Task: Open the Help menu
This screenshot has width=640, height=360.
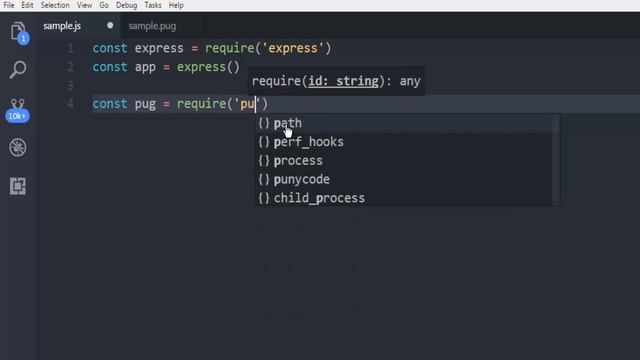Action: click(176, 5)
